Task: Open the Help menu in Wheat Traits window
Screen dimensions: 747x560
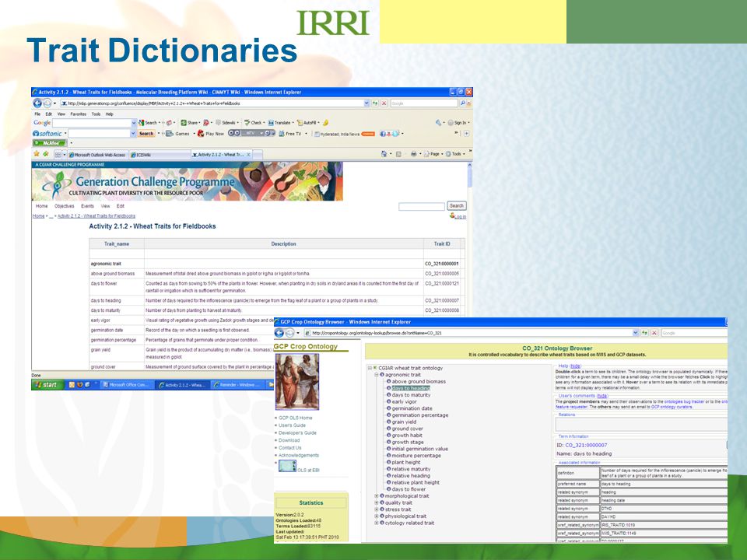Action: 110,114
